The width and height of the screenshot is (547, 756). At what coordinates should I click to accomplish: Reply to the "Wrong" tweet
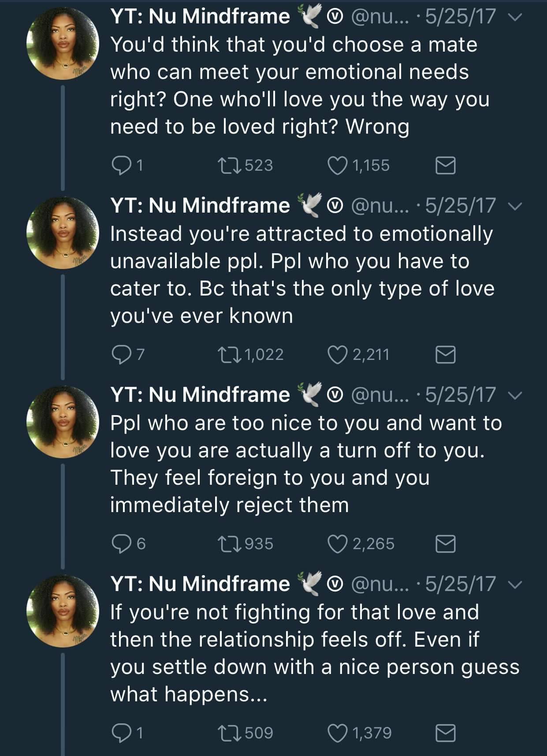(x=120, y=165)
